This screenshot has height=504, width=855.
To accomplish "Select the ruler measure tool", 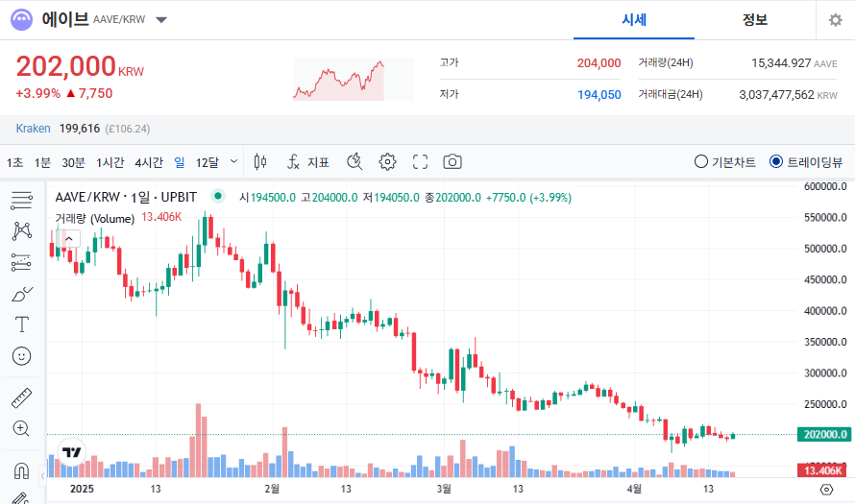I will click(22, 398).
